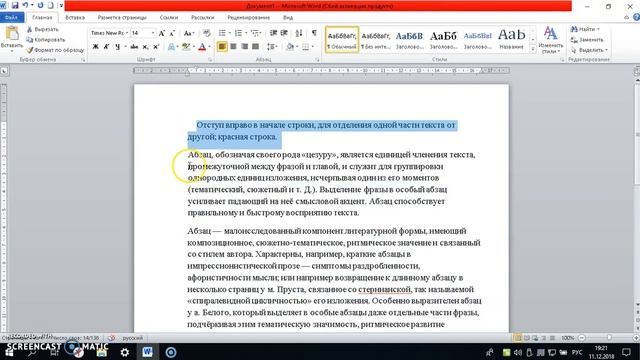Apply red font color
The width and height of the screenshot is (640, 360).
click(202, 47)
